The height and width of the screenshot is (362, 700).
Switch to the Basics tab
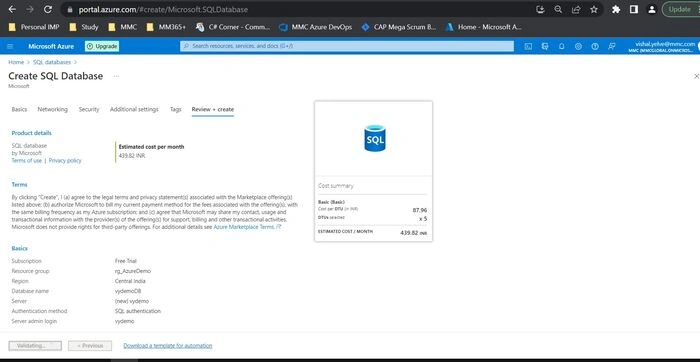coord(19,109)
